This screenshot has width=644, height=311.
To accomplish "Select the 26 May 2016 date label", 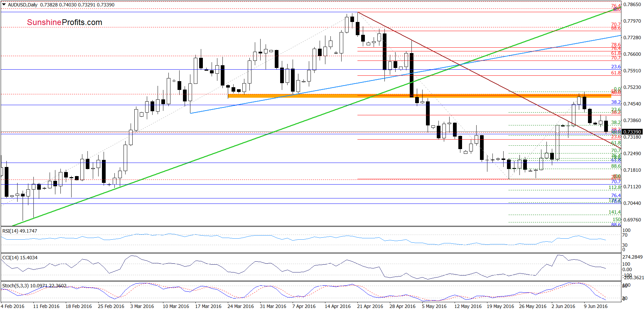I will click(533, 306).
